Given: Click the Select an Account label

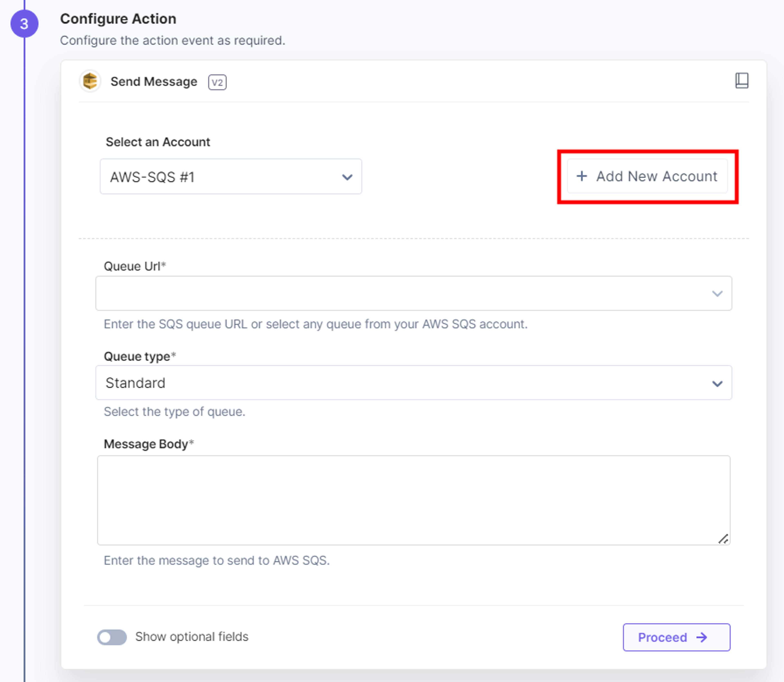Looking at the screenshot, I should click(158, 142).
